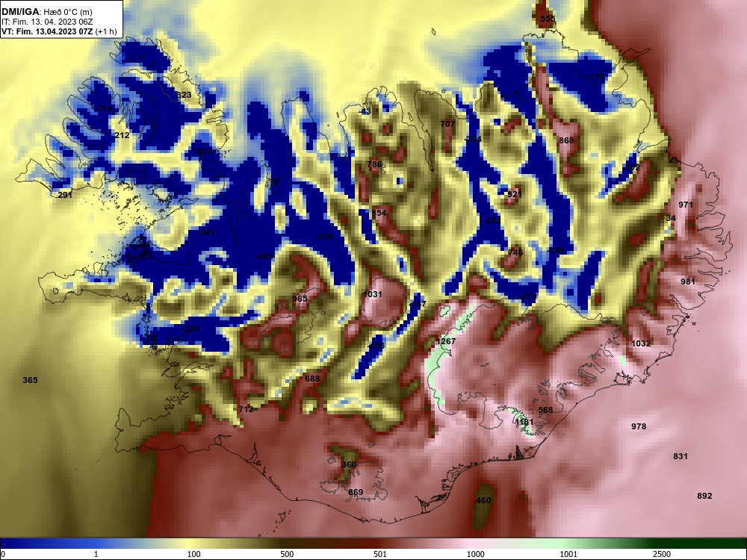Image resolution: width=747 pixels, height=560 pixels.
Task: Click the offshore value 831
Action: [681, 456]
